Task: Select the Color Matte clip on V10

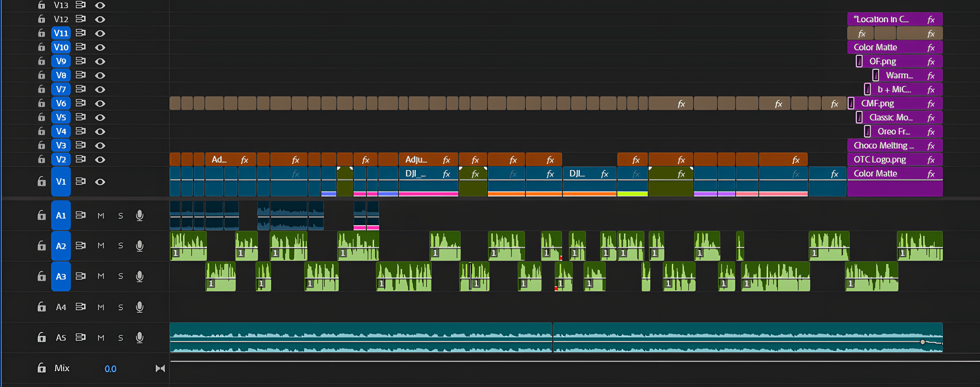Action: (895, 47)
